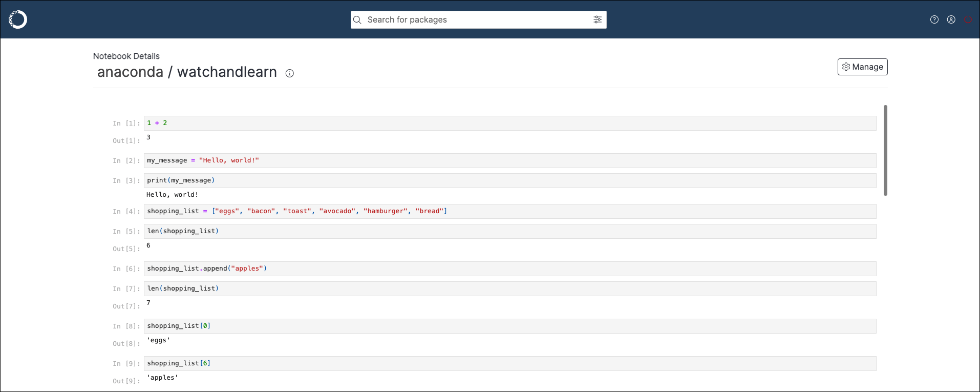Click the In [6]: prompt label
The width and height of the screenshot is (980, 392).
126,269
